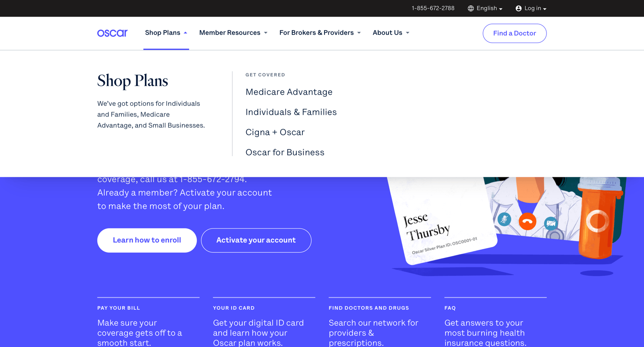Open Oscar for Business
This screenshot has height=347, width=644.
(x=285, y=152)
